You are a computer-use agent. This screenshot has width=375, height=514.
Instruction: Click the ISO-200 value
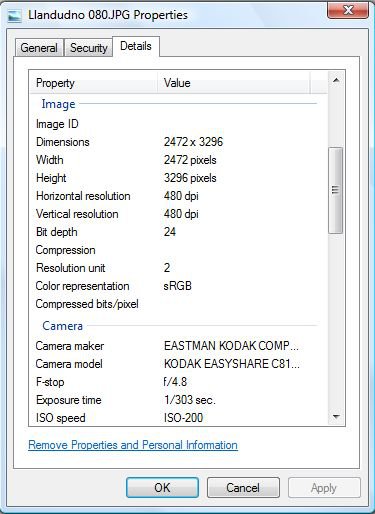tap(183, 418)
